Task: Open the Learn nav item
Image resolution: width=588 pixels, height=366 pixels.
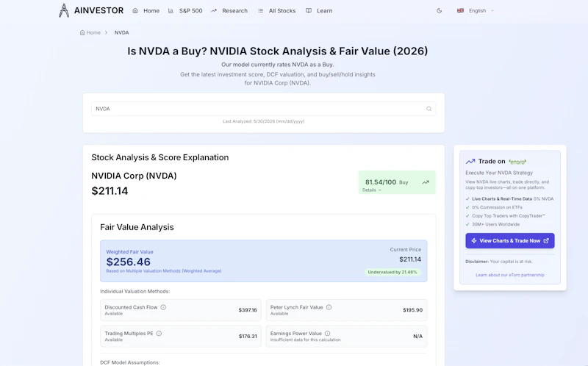Action: [x=324, y=11]
